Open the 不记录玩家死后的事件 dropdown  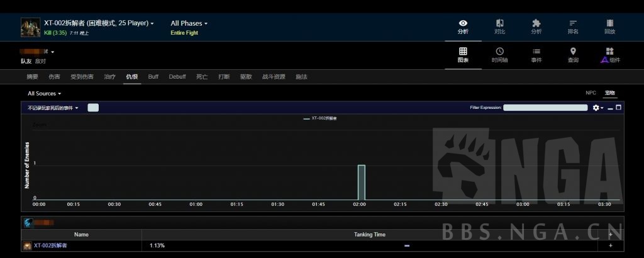click(53, 108)
